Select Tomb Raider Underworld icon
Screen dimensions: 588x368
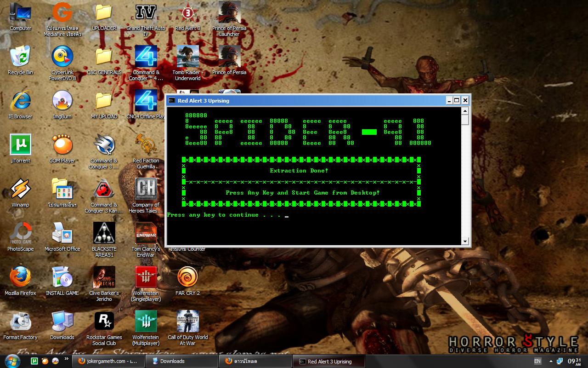pyautogui.click(x=188, y=63)
